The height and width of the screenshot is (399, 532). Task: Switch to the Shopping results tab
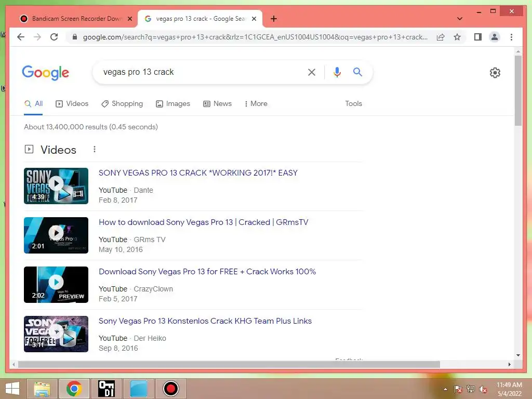pos(122,103)
